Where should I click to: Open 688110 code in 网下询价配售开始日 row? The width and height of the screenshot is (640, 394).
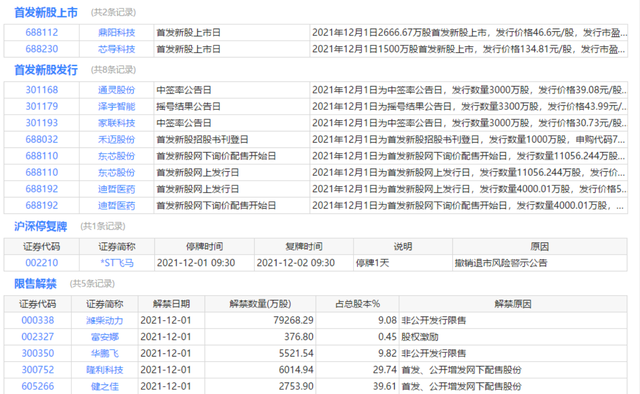[x=42, y=156]
